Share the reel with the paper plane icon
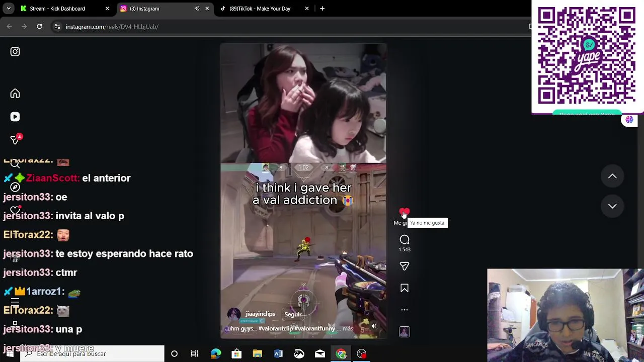644x362 pixels. (405, 266)
